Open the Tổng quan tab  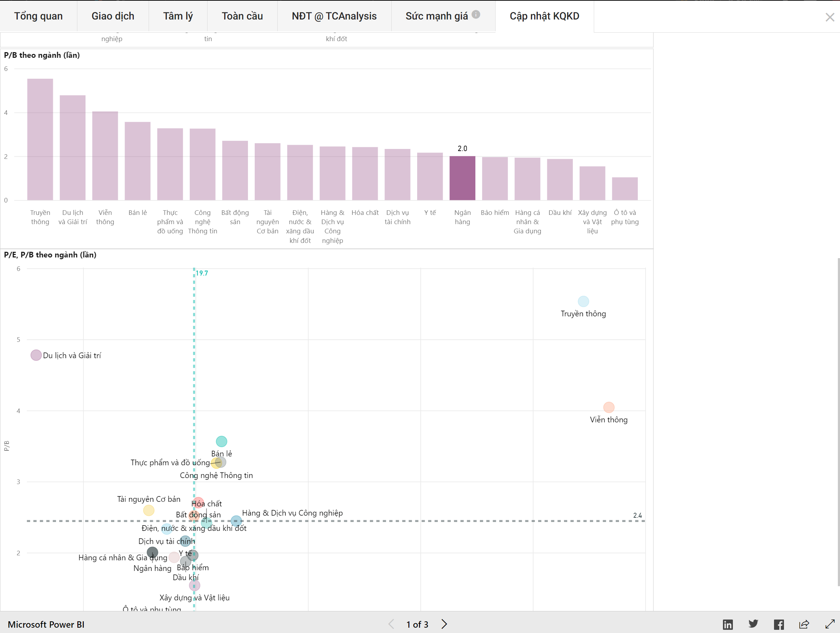click(38, 16)
